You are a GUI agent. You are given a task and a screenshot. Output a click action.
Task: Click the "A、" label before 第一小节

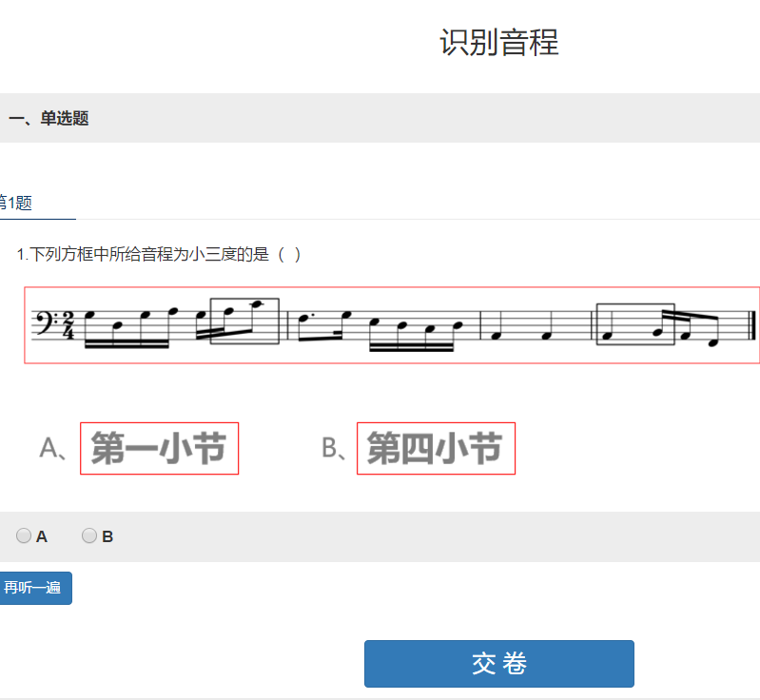click(53, 448)
